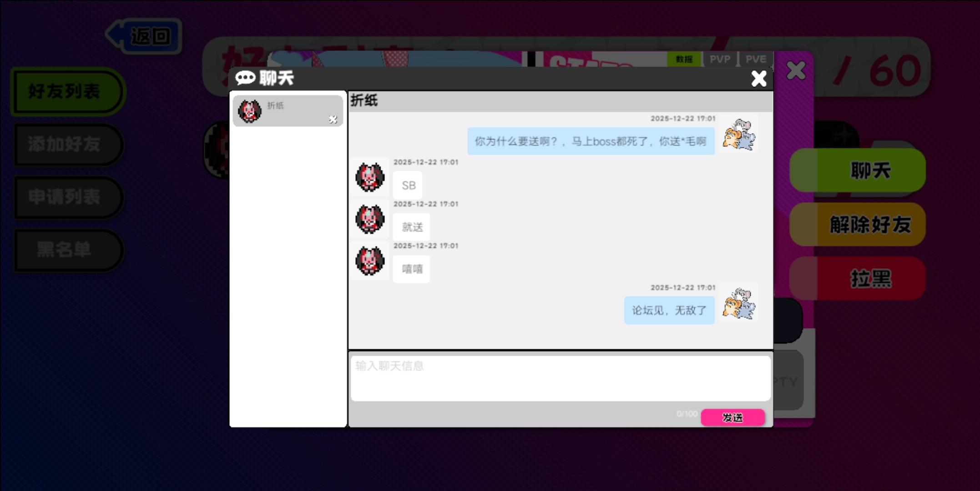Close the 聊天 chat window

[x=758, y=79]
